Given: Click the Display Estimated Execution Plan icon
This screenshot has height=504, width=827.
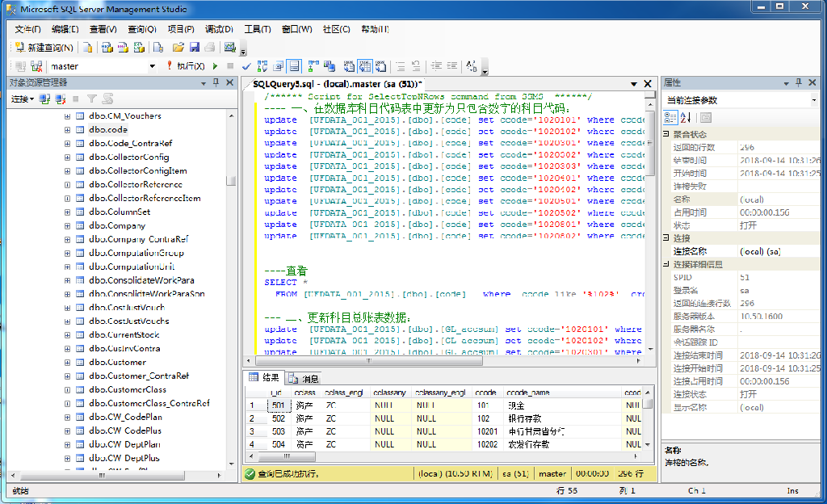Looking at the screenshot, I should (x=262, y=66).
